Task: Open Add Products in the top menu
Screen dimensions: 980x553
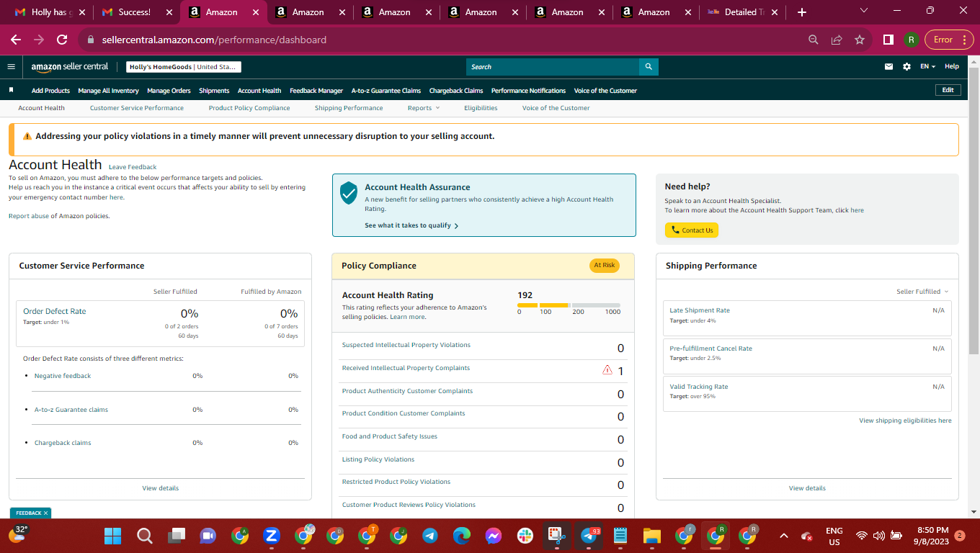Action: pyautogui.click(x=50, y=91)
